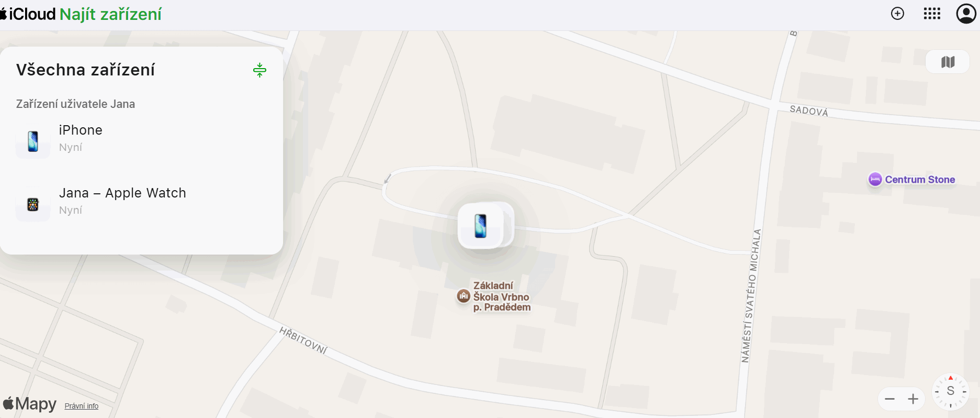Image resolution: width=980 pixels, height=418 pixels.
Task: Open the map type selector
Action: click(948, 62)
